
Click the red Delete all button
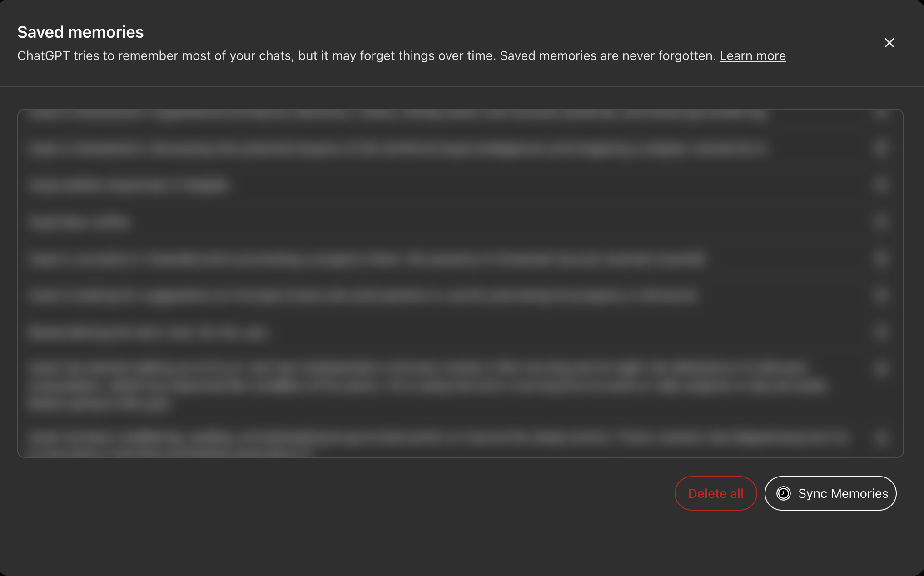pyautogui.click(x=715, y=493)
